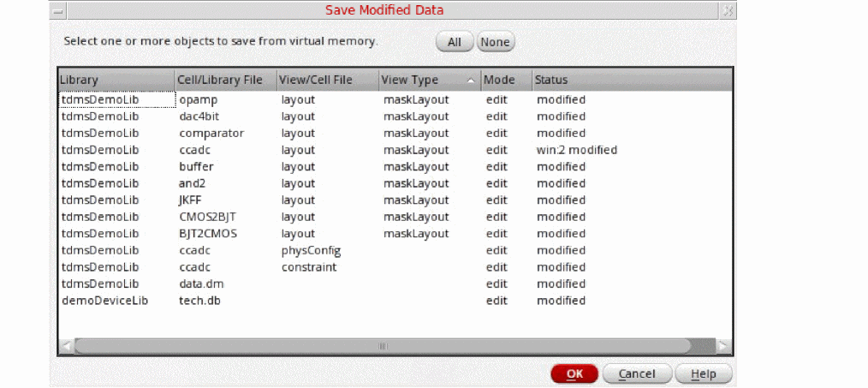
Task: Click the scrollbar left arrow
Action: pos(67,346)
